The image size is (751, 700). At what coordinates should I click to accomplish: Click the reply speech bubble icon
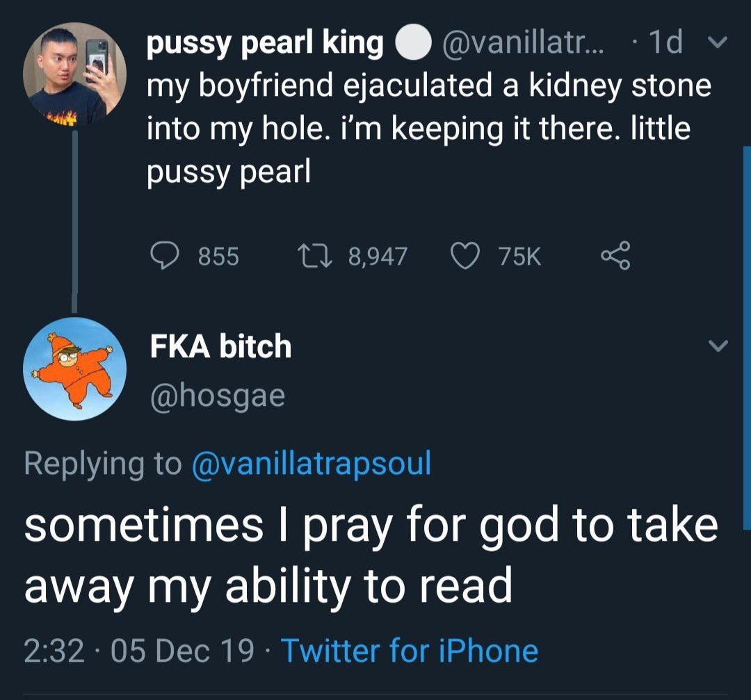[165, 257]
